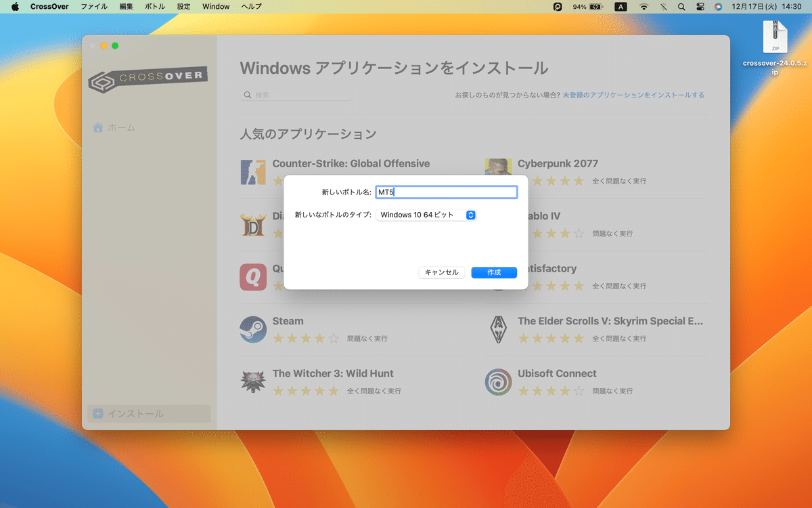
Task: Click the Counter-Strike: Global Offensive title
Action: (x=351, y=163)
